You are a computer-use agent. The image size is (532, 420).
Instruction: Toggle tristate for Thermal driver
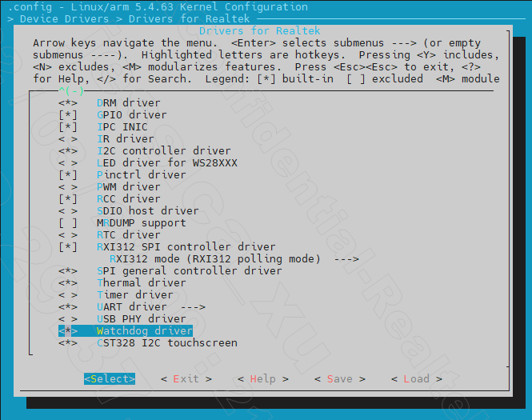[68, 283]
